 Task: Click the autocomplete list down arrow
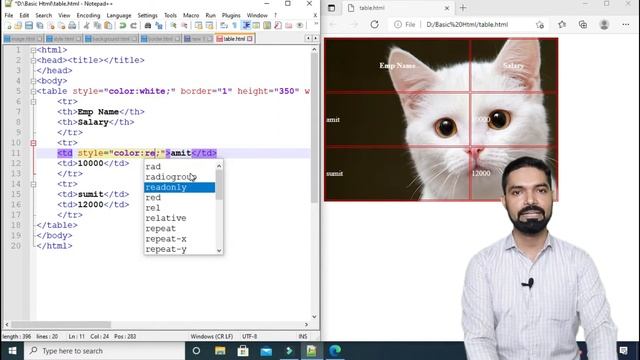click(x=219, y=250)
